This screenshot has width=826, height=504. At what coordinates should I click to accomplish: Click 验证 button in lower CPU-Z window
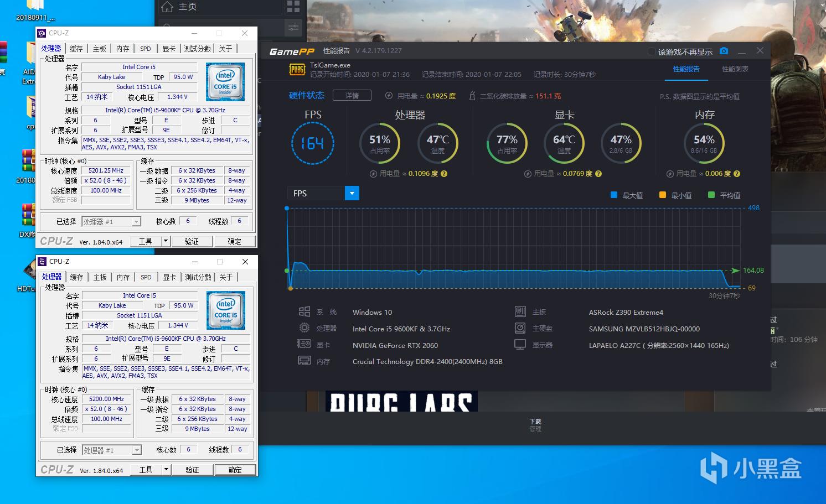click(192, 470)
